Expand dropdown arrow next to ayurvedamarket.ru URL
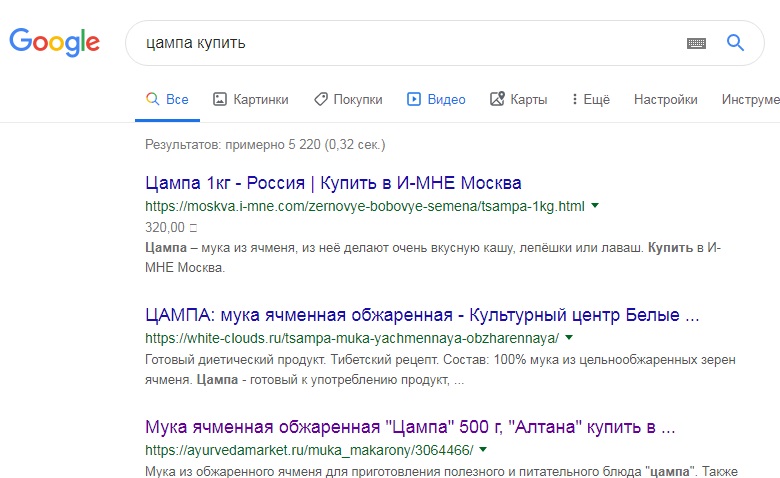This screenshot has width=780, height=478. [x=483, y=450]
